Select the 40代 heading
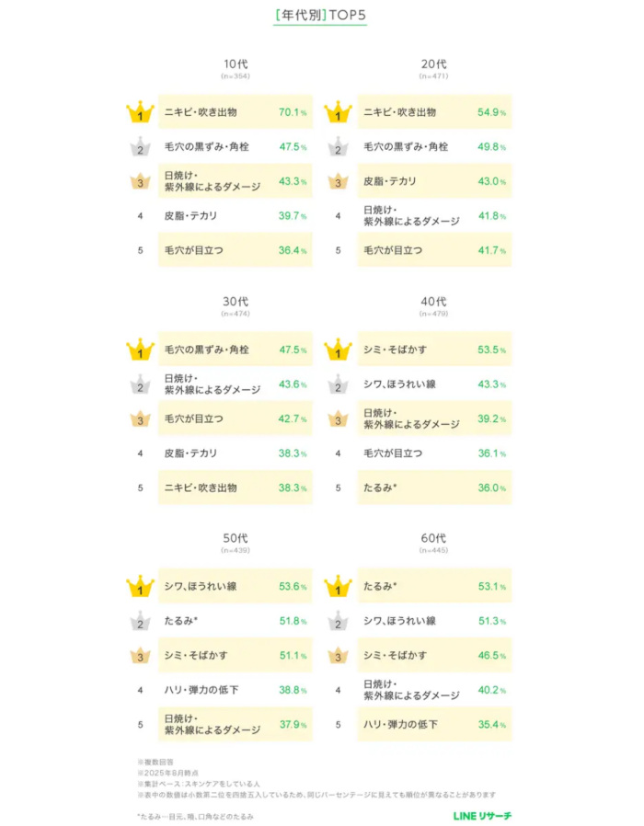The width and height of the screenshot is (644, 826). click(434, 302)
